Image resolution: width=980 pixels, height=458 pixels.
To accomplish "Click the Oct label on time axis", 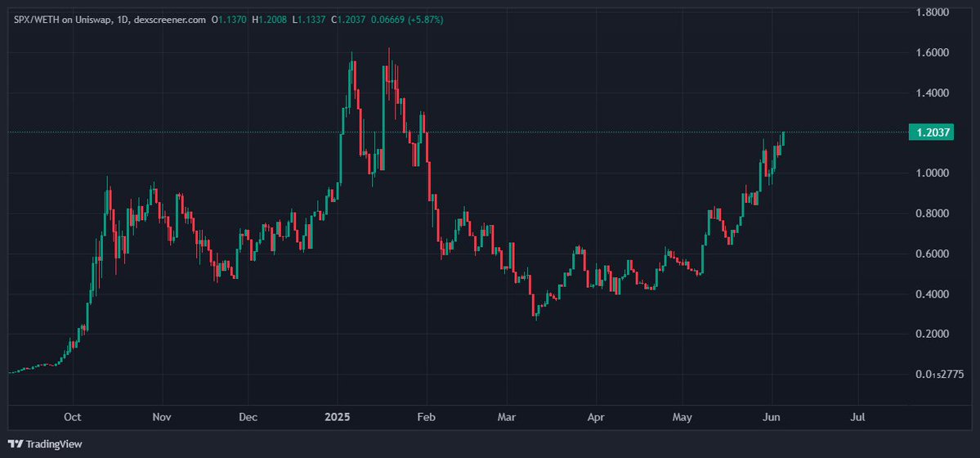I will (73, 417).
